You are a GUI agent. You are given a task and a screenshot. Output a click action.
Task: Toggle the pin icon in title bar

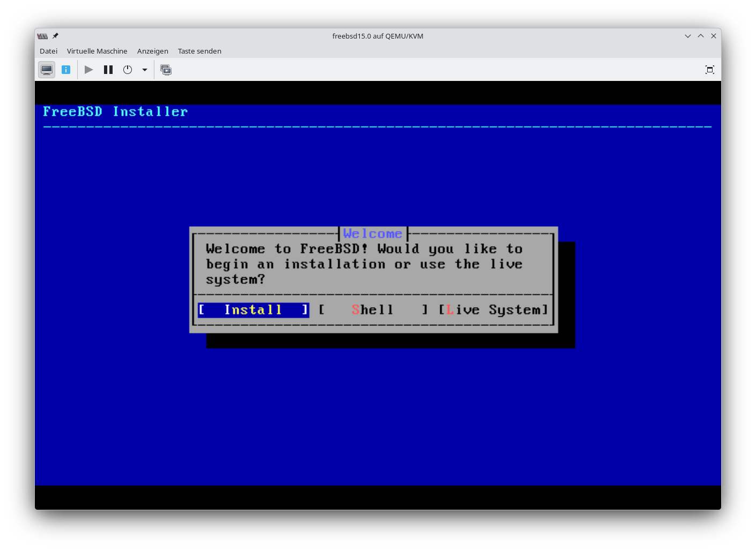[x=55, y=36]
